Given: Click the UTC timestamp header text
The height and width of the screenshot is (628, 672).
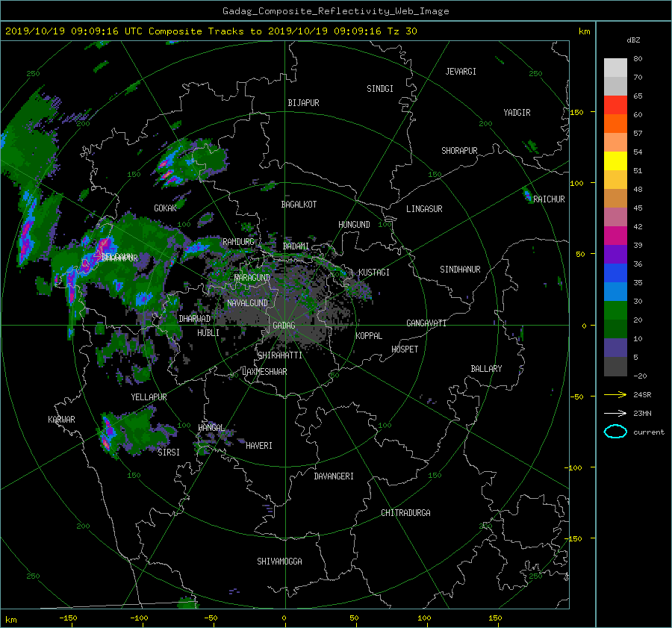Looking at the screenshot, I should pyautogui.click(x=211, y=31).
